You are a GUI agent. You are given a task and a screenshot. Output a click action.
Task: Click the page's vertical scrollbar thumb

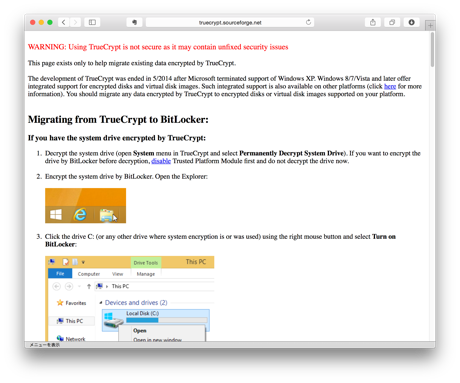[432, 49]
